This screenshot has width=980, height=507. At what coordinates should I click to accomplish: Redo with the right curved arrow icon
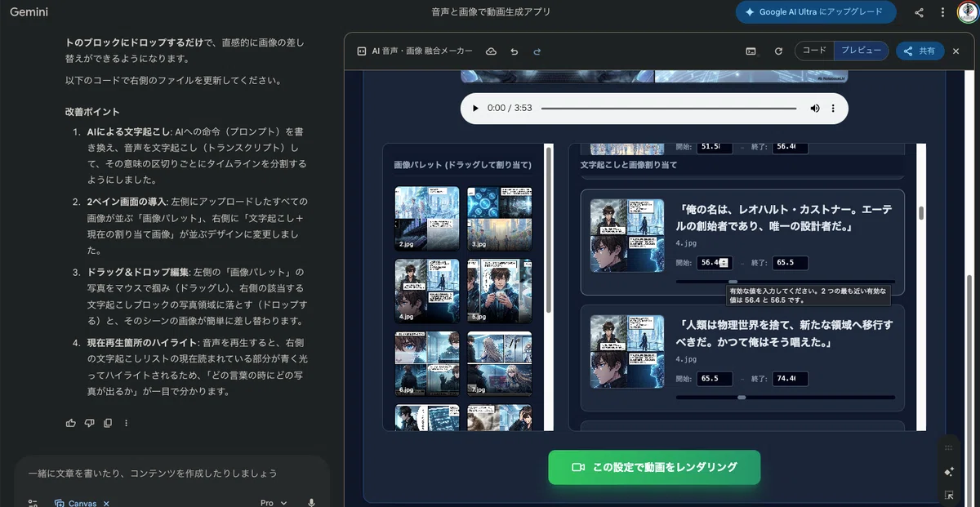(537, 51)
